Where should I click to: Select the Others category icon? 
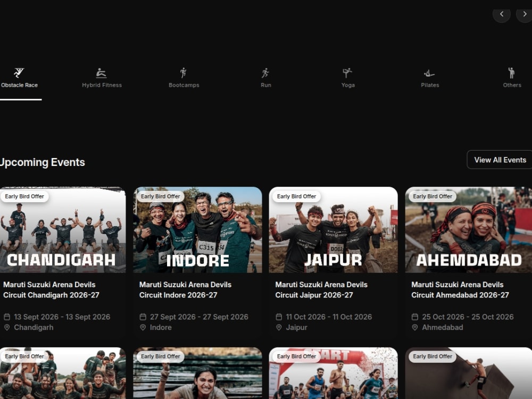pos(512,72)
